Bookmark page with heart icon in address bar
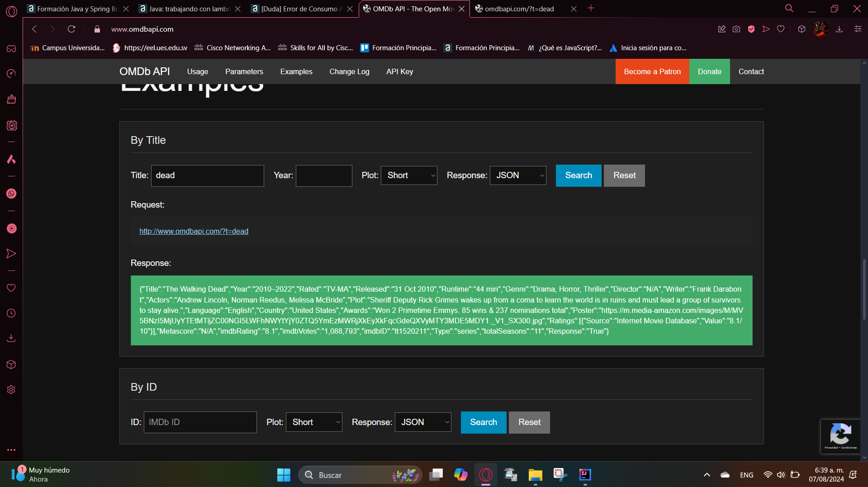This screenshot has height=487, width=868. [781, 29]
